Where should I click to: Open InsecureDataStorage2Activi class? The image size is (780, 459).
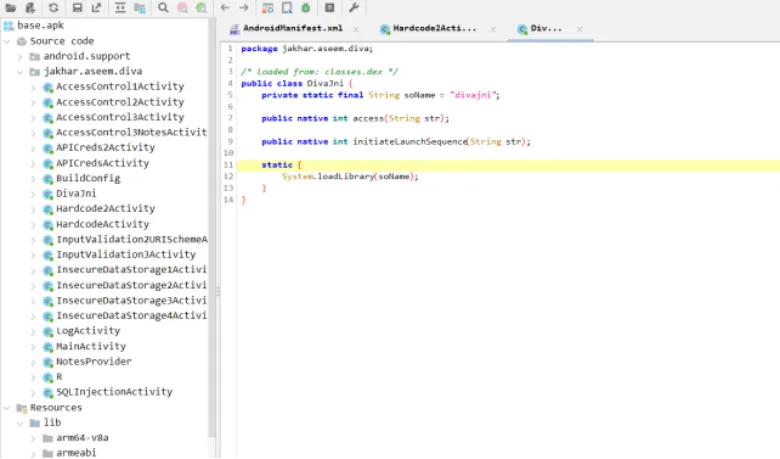pos(131,285)
